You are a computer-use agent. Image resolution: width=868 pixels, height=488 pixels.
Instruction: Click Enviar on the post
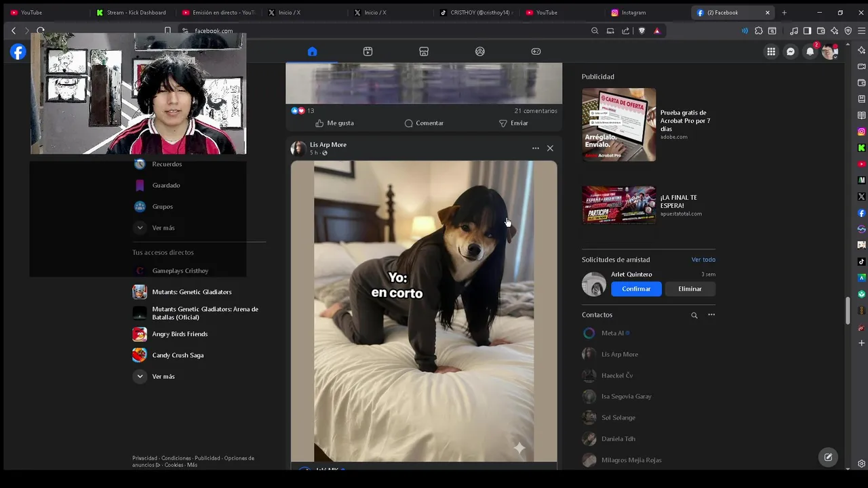point(513,123)
